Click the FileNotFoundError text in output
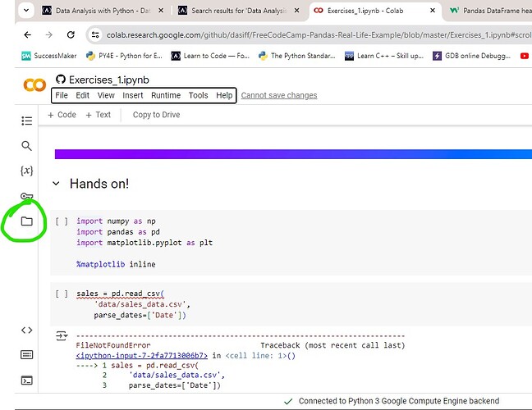 coord(113,345)
